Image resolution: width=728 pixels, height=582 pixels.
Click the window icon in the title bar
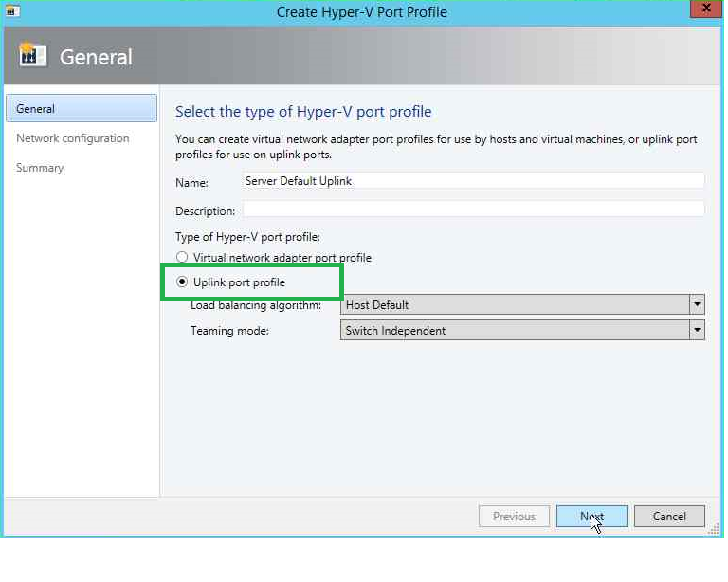tap(11, 10)
